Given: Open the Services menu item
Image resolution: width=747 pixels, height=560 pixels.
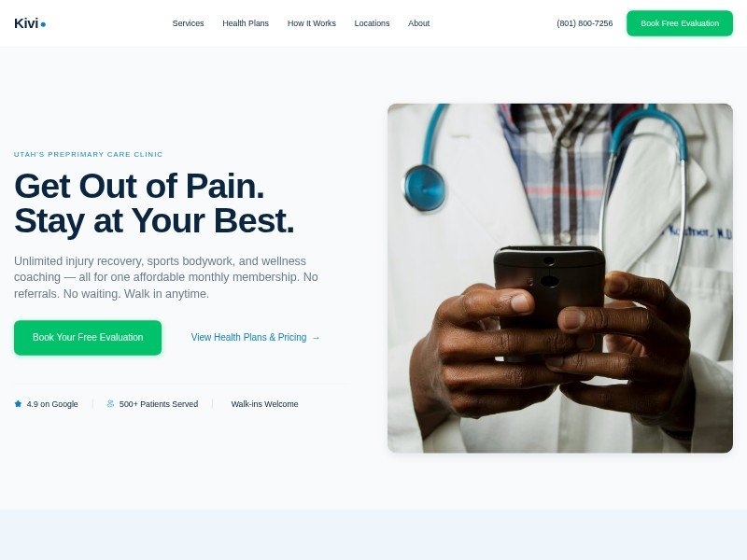Looking at the screenshot, I should tap(189, 23).
